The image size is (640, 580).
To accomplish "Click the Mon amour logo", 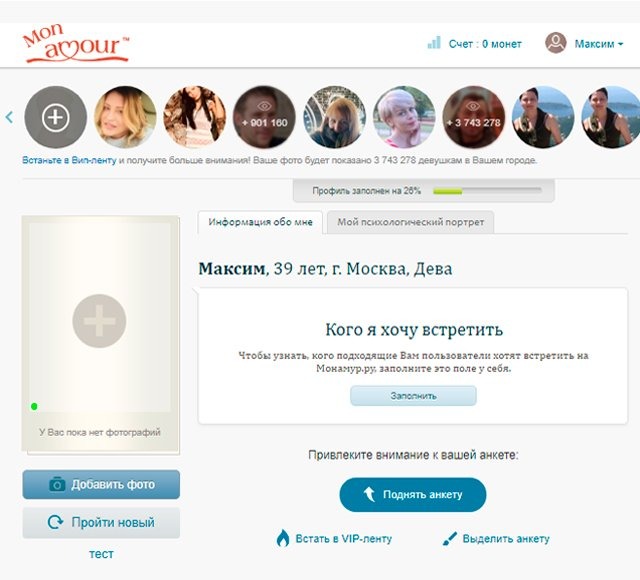I will tap(76, 43).
